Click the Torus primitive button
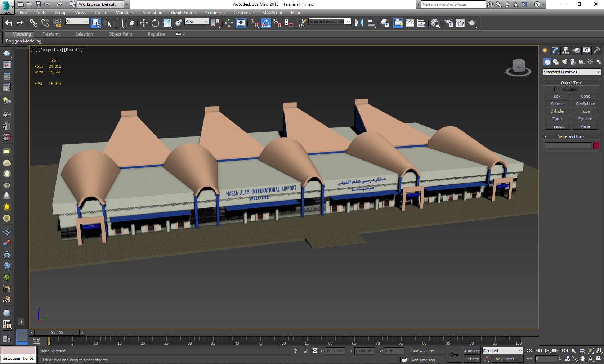 557,119
